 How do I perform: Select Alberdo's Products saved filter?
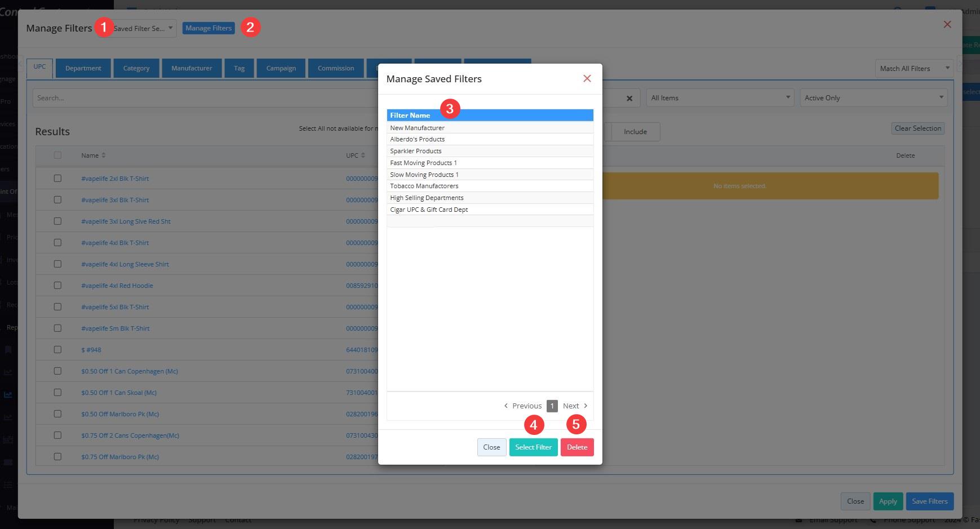click(x=490, y=139)
